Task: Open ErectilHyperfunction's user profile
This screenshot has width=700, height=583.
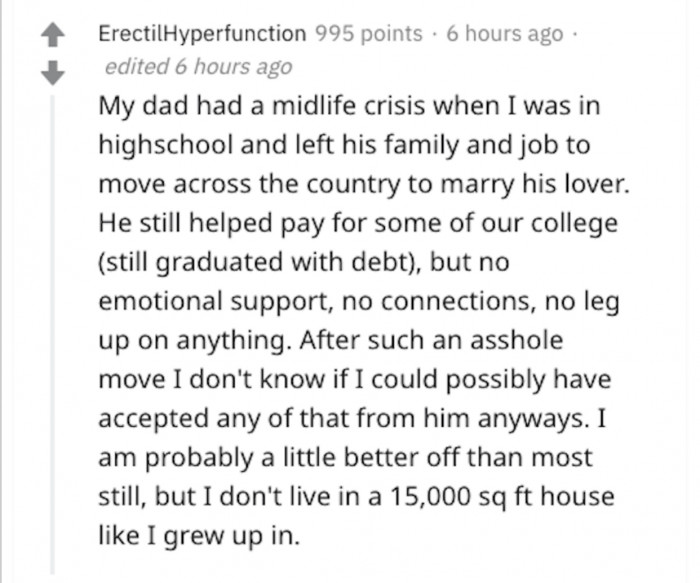Action: [202, 33]
